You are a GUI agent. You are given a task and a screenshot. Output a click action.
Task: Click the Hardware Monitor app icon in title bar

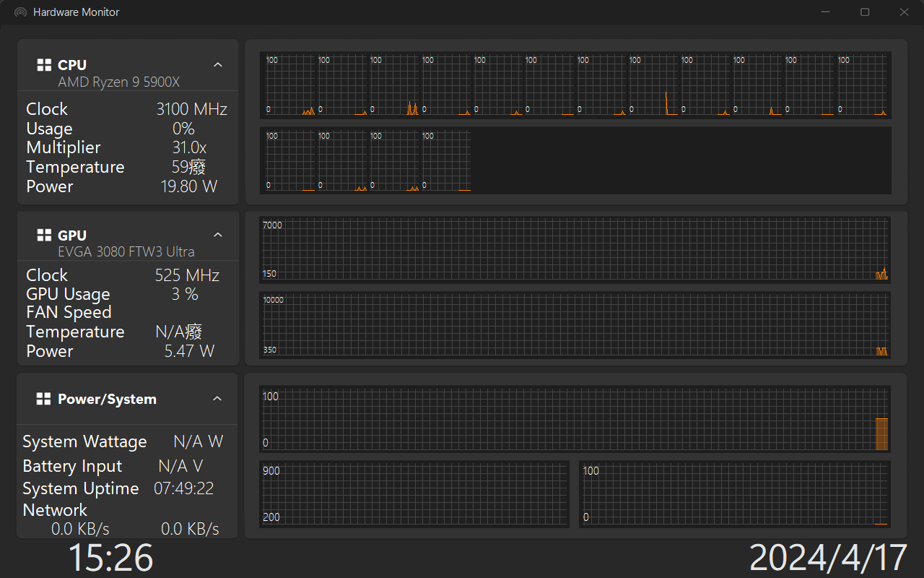[x=20, y=12]
